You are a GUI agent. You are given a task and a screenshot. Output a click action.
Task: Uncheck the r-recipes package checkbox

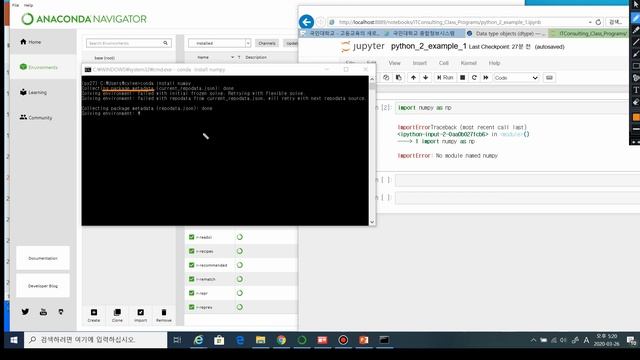point(191,251)
